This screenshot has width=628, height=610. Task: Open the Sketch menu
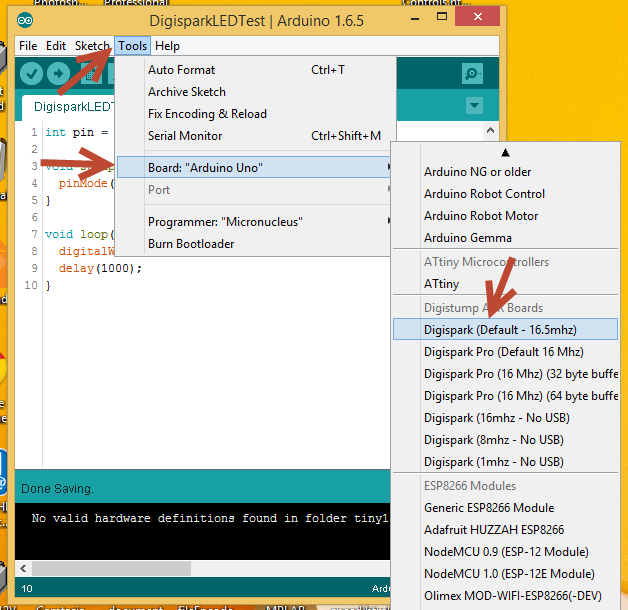click(x=92, y=46)
